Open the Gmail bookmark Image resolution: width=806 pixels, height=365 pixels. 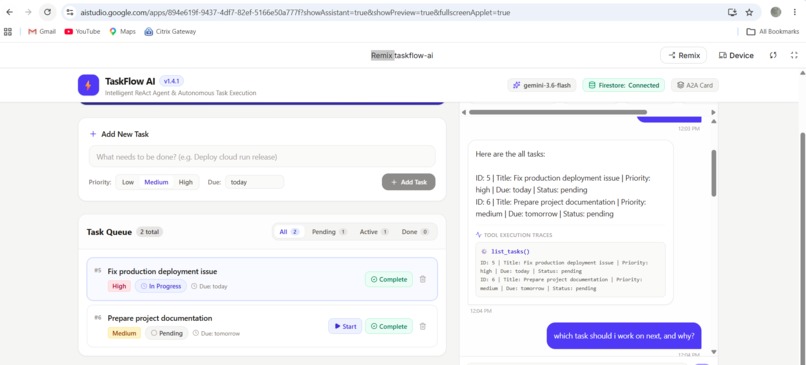pyautogui.click(x=42, y=31)
